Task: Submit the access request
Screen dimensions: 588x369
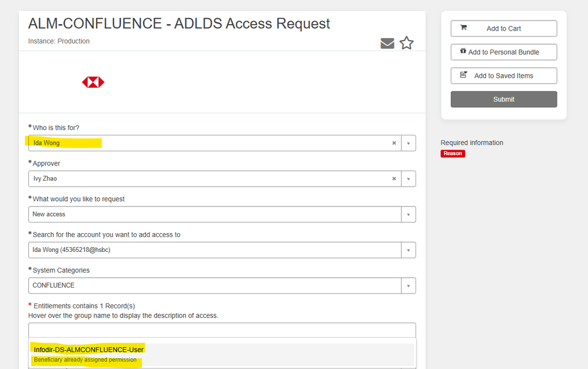Action: [x=504, y=99]
